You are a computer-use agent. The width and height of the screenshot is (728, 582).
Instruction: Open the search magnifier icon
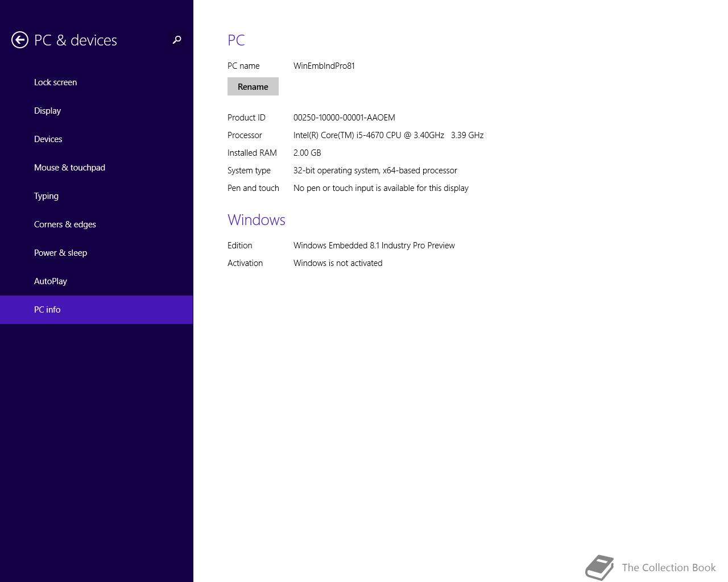(177, 40)
